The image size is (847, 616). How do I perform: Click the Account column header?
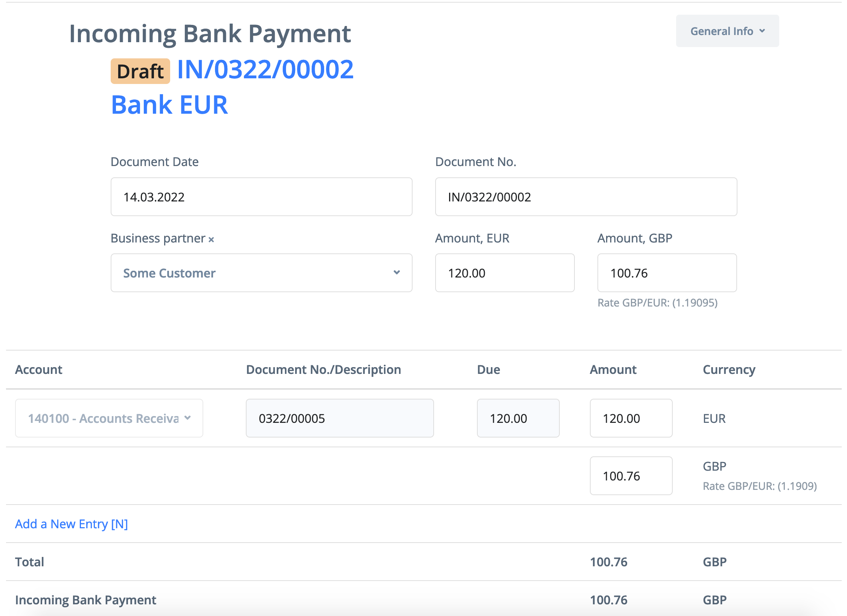(x=39, y=370)
